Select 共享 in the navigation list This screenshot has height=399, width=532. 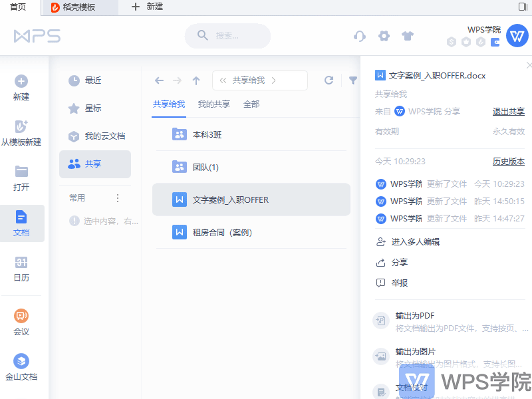coord(95,164)
